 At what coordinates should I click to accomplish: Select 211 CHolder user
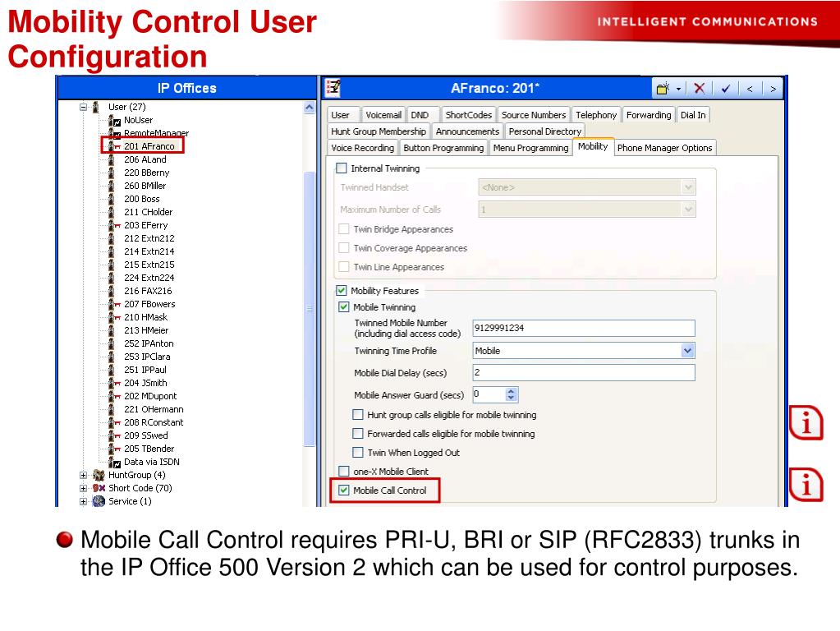pyautogui.click(x=149, y=212)
